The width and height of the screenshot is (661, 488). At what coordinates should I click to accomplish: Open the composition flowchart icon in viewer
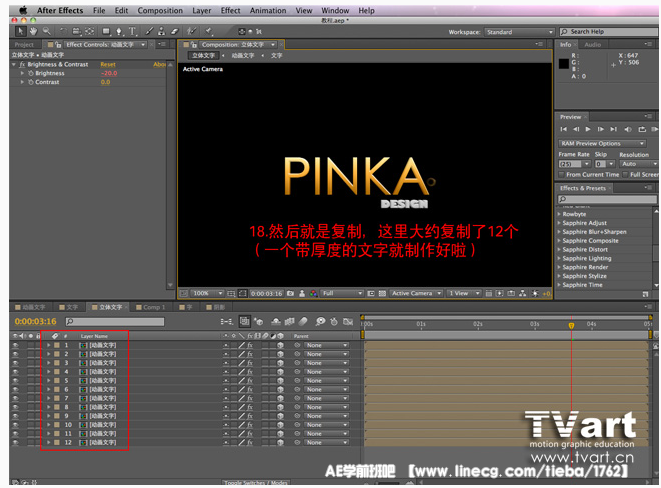(x=523, y=293)
